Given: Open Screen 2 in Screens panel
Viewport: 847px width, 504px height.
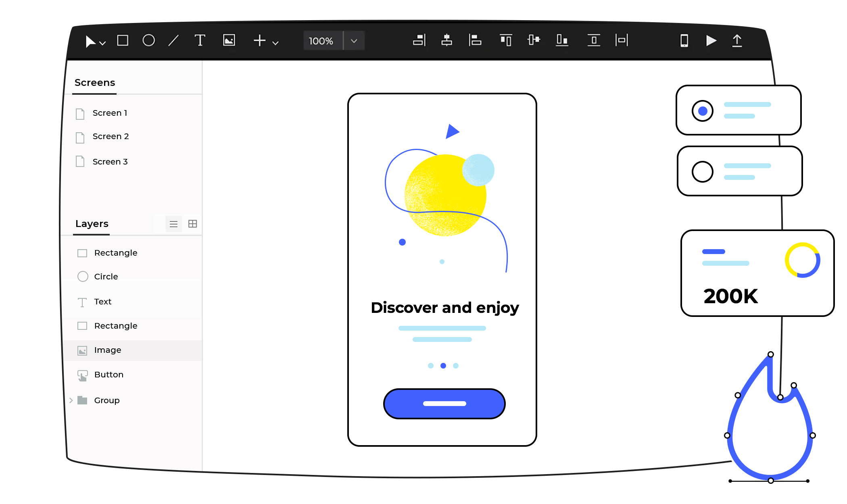Looking at the screenshot, I should (111, 136).
